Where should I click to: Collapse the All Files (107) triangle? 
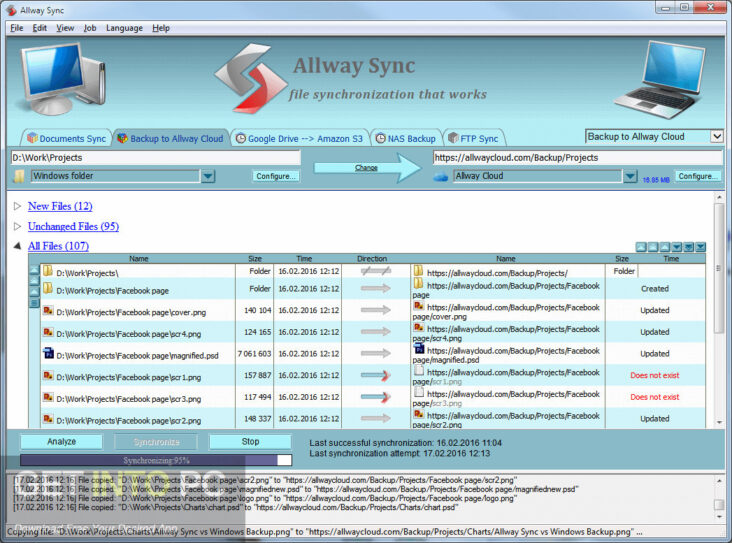17,246
